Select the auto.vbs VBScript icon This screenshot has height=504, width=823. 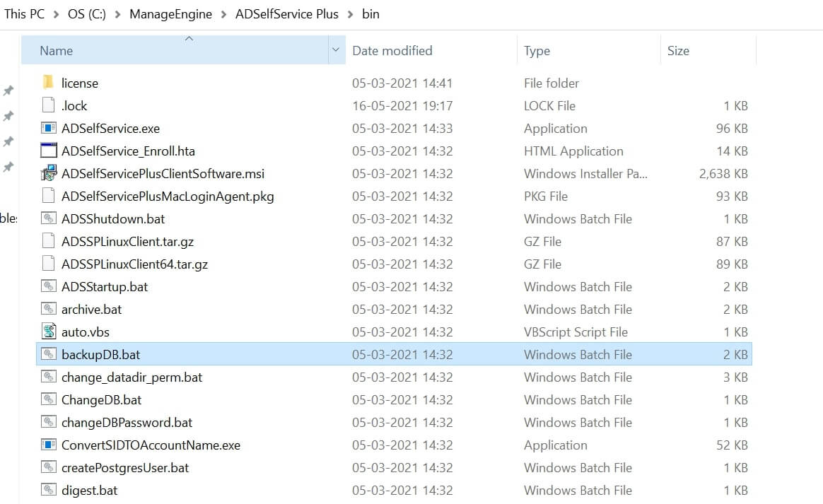[49, 332]
